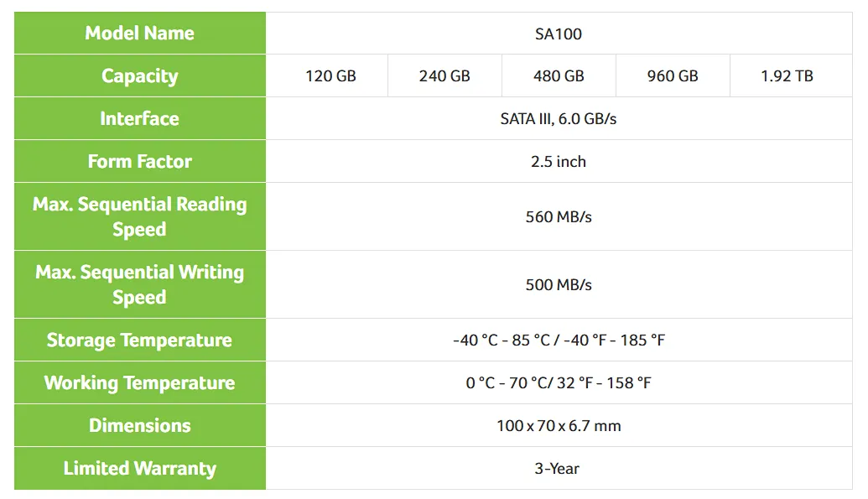This screenshot has height=499, width=868.
Task: Select the 1.92 TB capacity cell
Action: pyautogui.click(x=787, y=75)
